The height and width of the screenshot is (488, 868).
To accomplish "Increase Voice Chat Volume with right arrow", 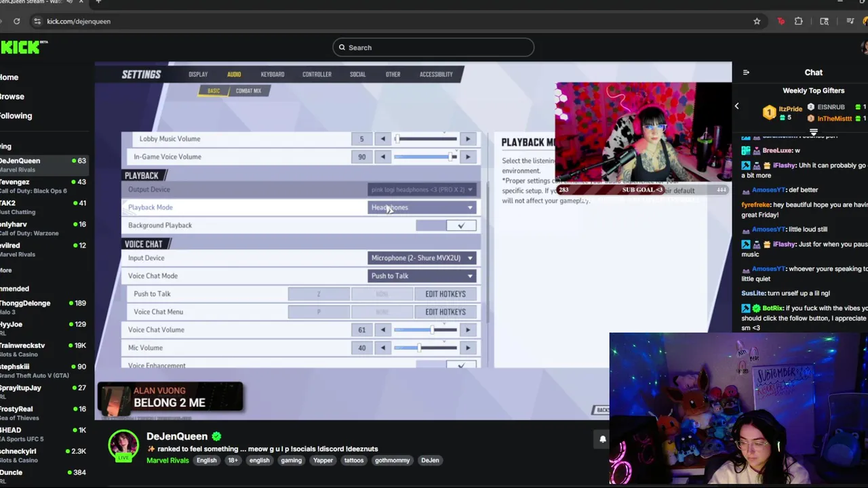I will point(468,330).
